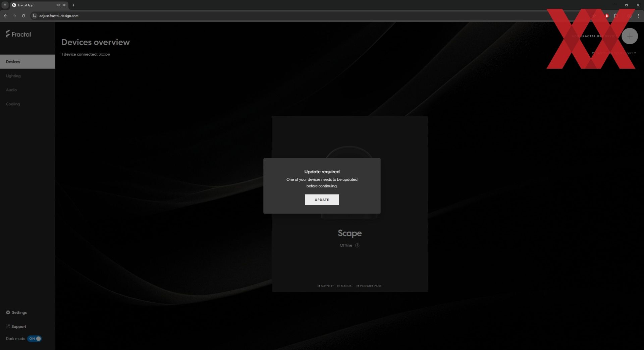
Task: Open the Chrome three-dot menu
Action: click(x=638, y=16)
